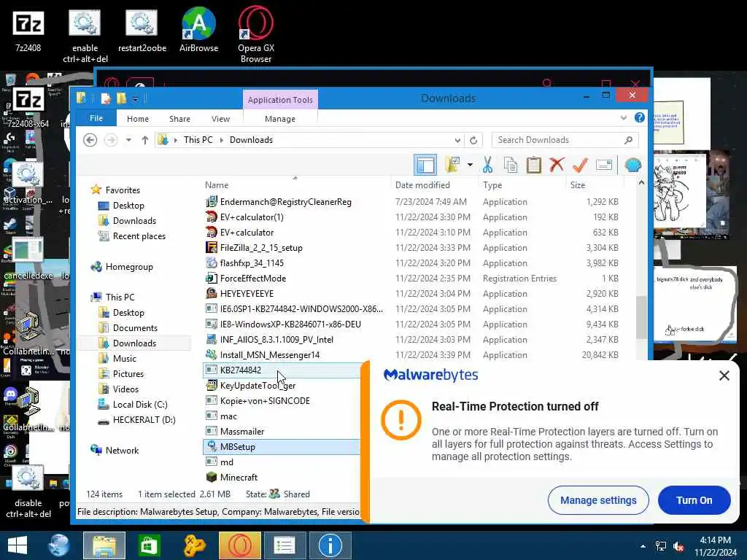
Task: Select Pictures folder in navigation pane
Action: (x=128, y=374)
